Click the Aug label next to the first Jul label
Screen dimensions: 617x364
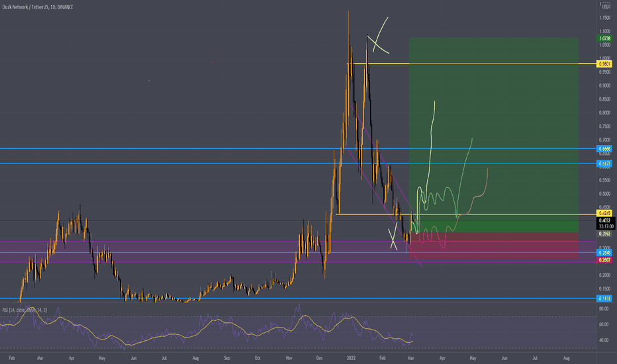tap(195, 358)
